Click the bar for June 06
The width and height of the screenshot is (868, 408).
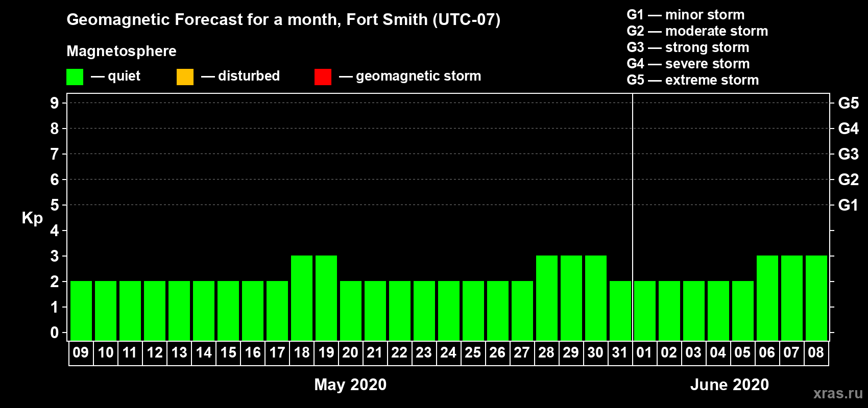pos(767,298)
